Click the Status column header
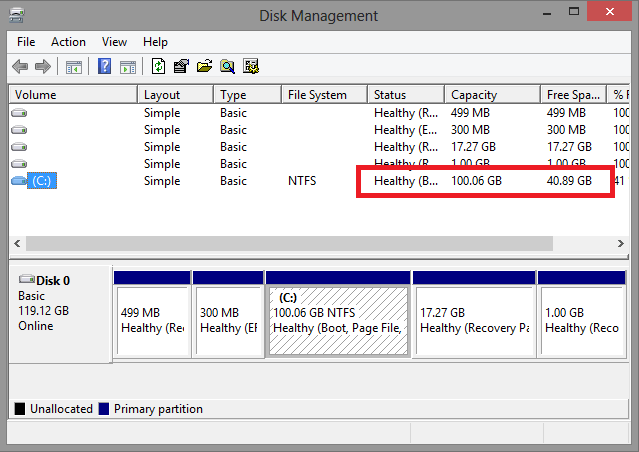The image size is (639, 452). pos(405,95)
